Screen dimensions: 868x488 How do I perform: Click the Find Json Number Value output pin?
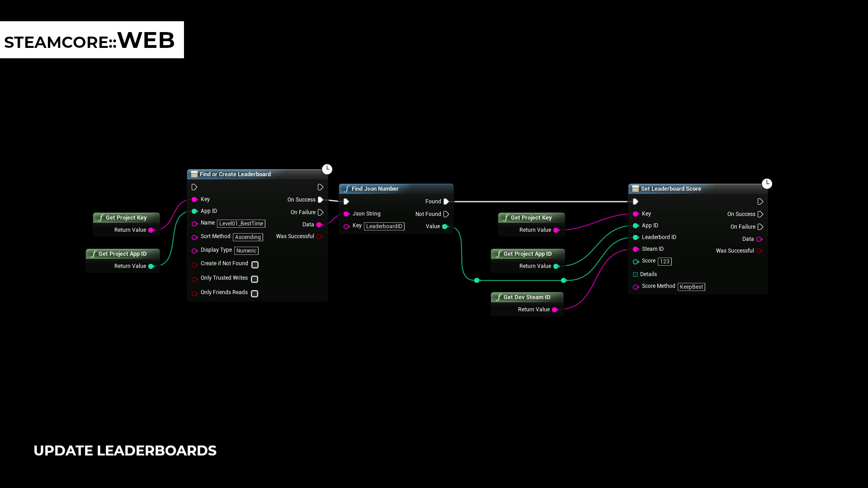pos(445,226)
